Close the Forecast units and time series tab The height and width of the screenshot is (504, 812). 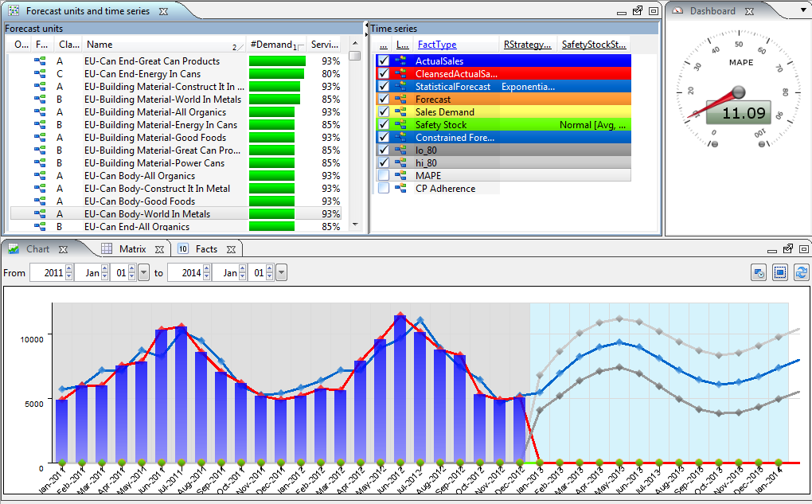point(163,11)
